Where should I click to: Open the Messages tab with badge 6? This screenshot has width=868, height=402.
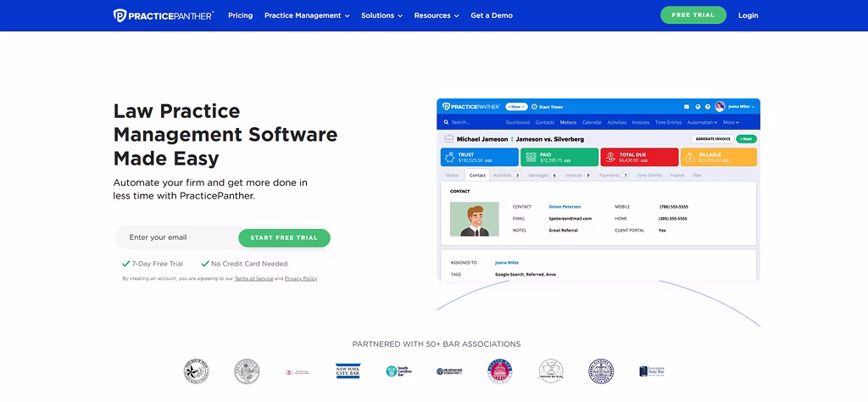[542, 175]
